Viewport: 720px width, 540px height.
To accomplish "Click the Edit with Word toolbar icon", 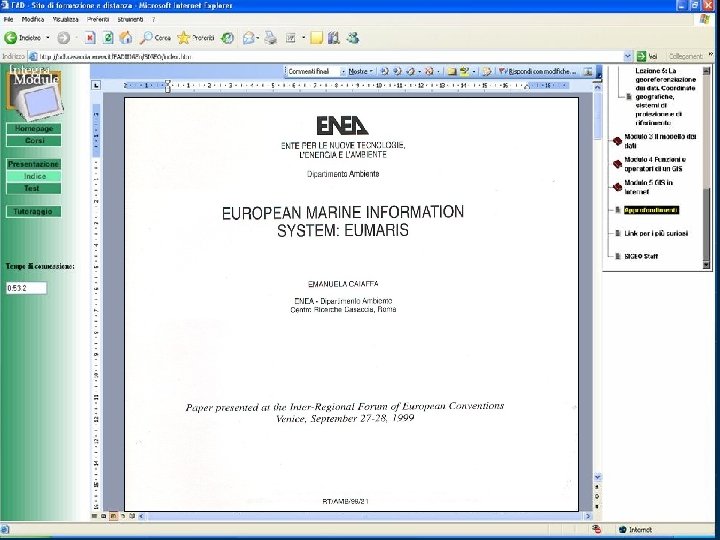I will (291, 38).
